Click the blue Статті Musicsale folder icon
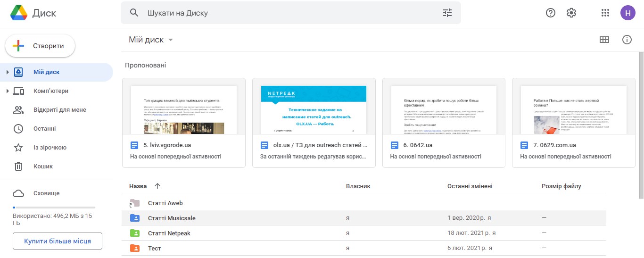Image resolution: width=644 pixels, height=258 pixels. (135, 218)
